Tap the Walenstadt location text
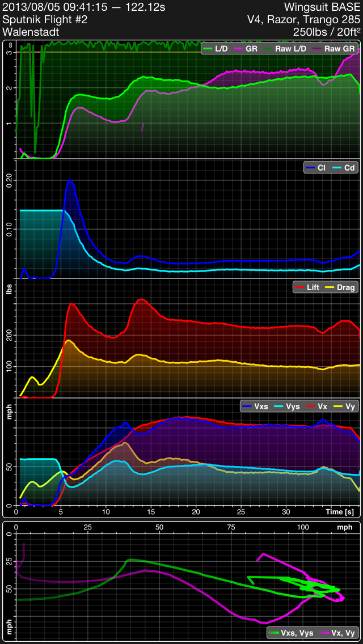The image size is (363, 644). tap(31, 32)
